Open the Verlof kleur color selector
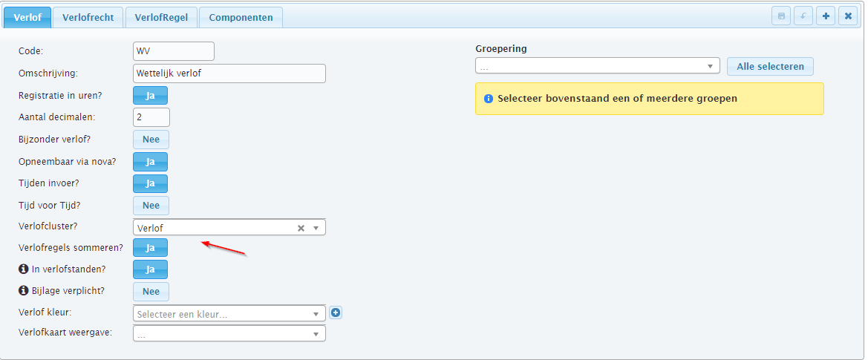Viewport: 868px width, 360px height. 229,313
